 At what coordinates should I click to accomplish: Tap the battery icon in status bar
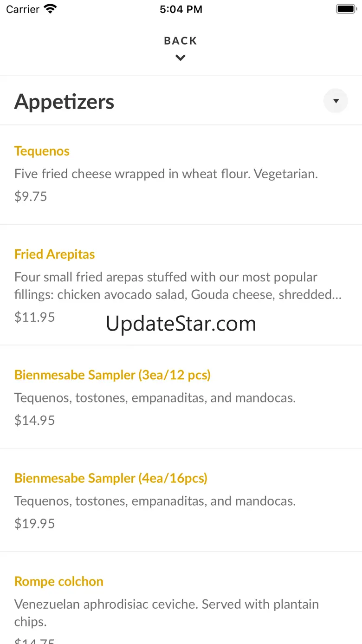(x=345, y=9)
